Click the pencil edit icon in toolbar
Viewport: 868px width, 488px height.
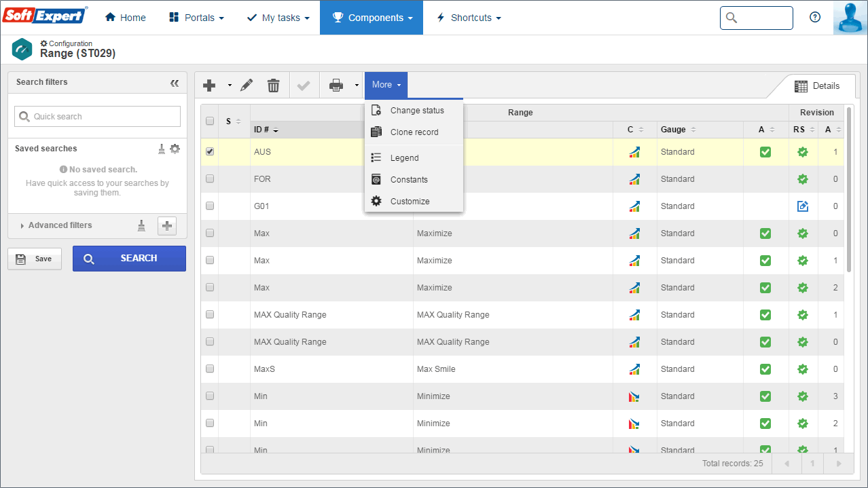coord(247,86)
